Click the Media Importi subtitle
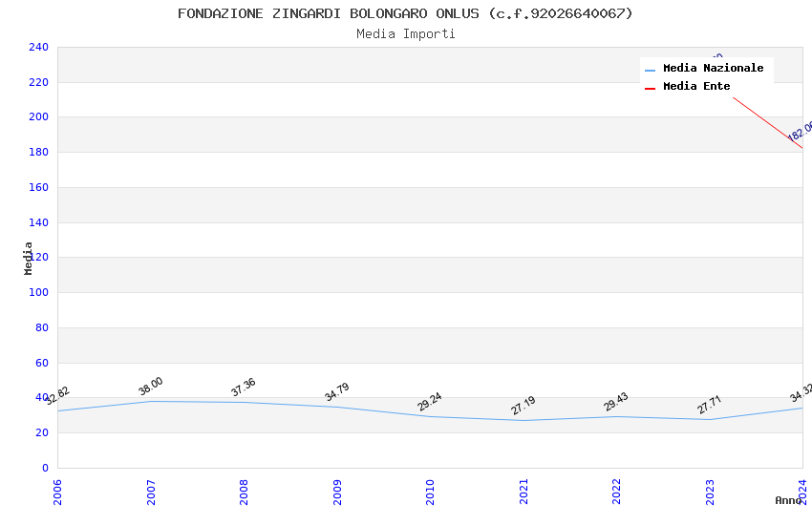The width and height of the screenshot is (812, 525). pos(406,34)
